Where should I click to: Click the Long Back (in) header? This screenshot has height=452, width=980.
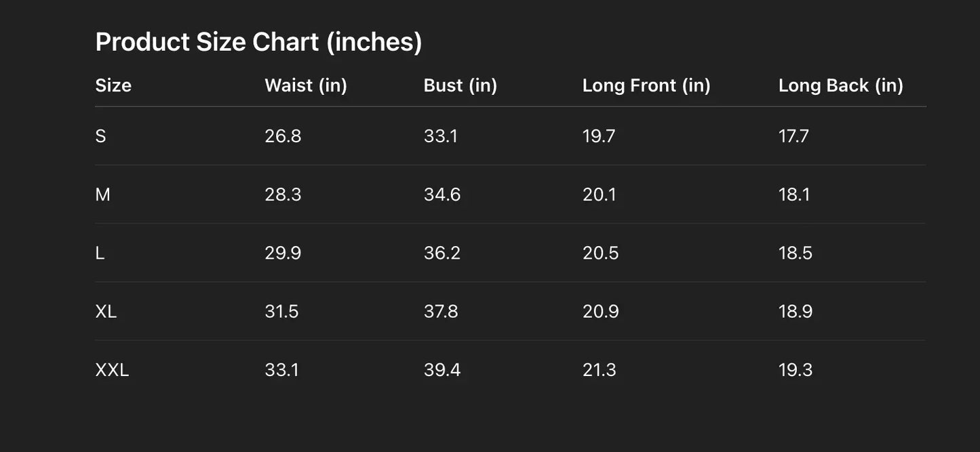(840, 85)
